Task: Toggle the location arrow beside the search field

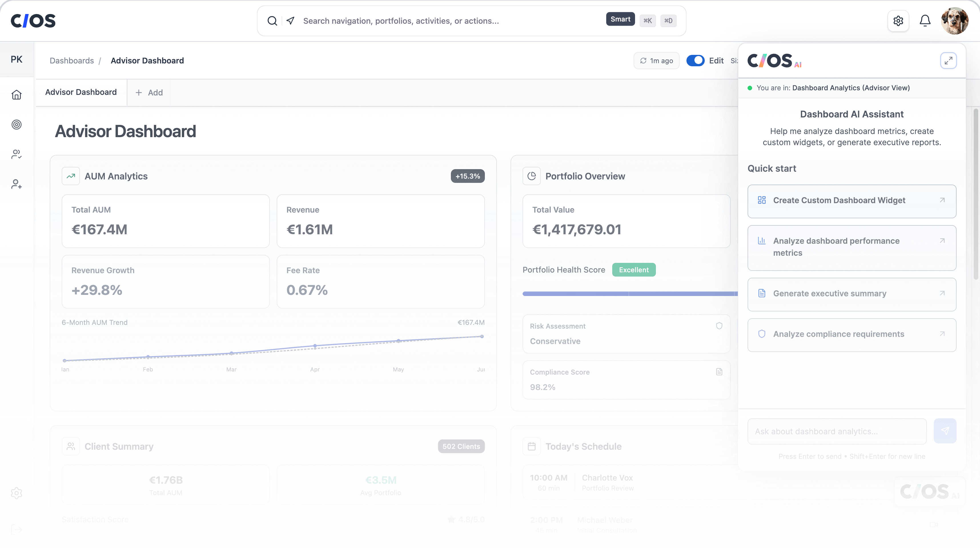Action: pos(290,21)
